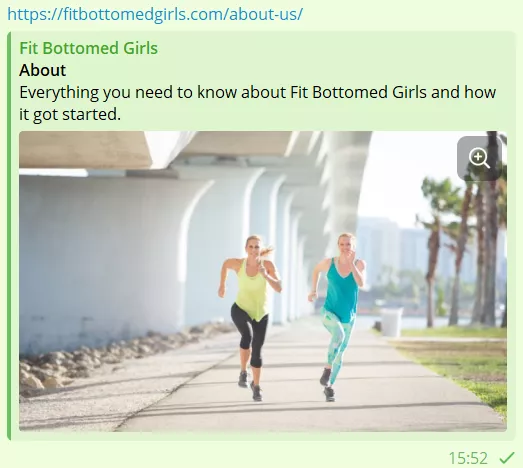Click the trash can in the photo

391,322
